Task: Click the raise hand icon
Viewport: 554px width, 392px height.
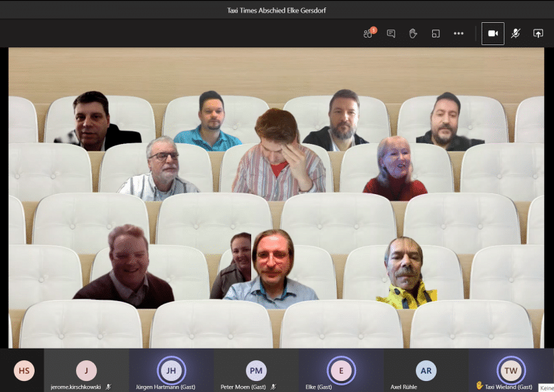Action: (414, 33)
